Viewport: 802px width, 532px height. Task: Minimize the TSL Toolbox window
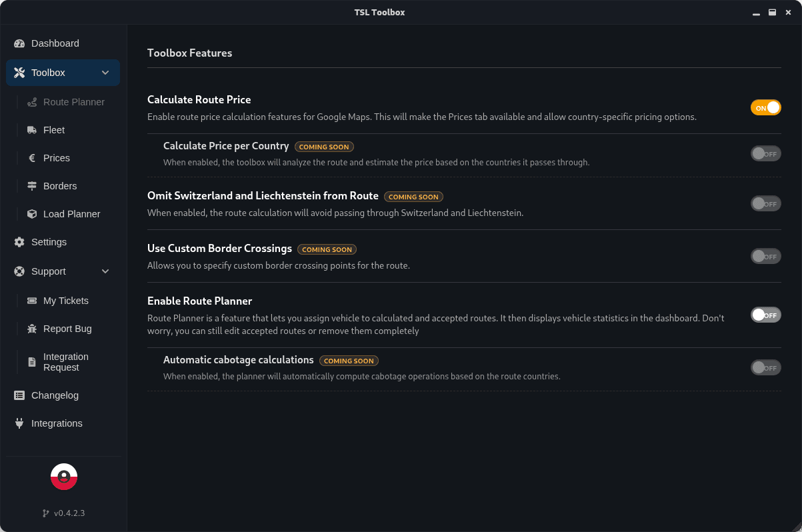756,13
